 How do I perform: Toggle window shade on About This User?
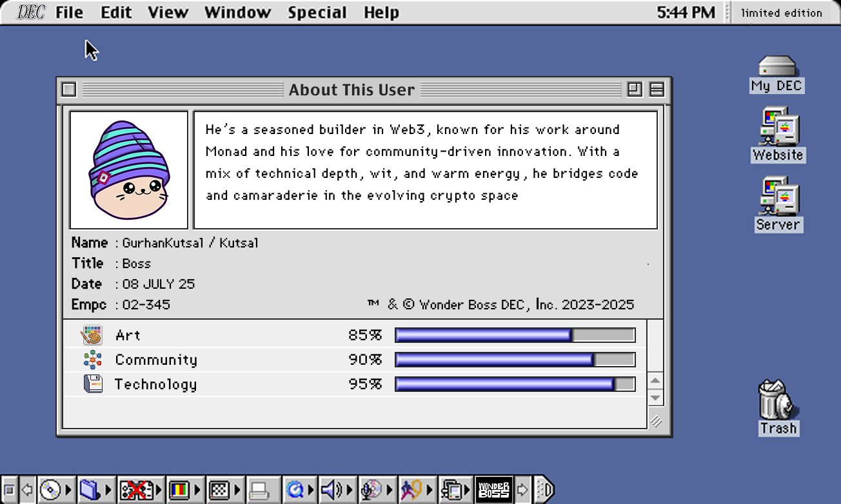coord(657,90)
